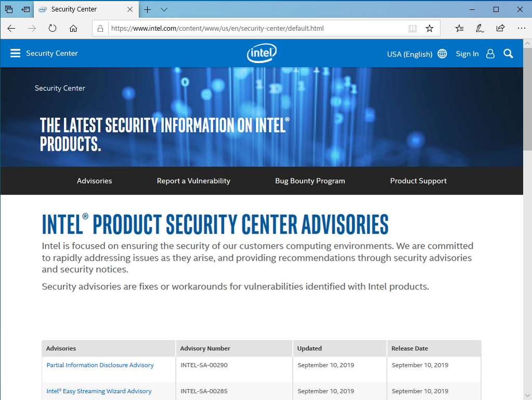Select Advisories in the navigation bar

point(94,180)
